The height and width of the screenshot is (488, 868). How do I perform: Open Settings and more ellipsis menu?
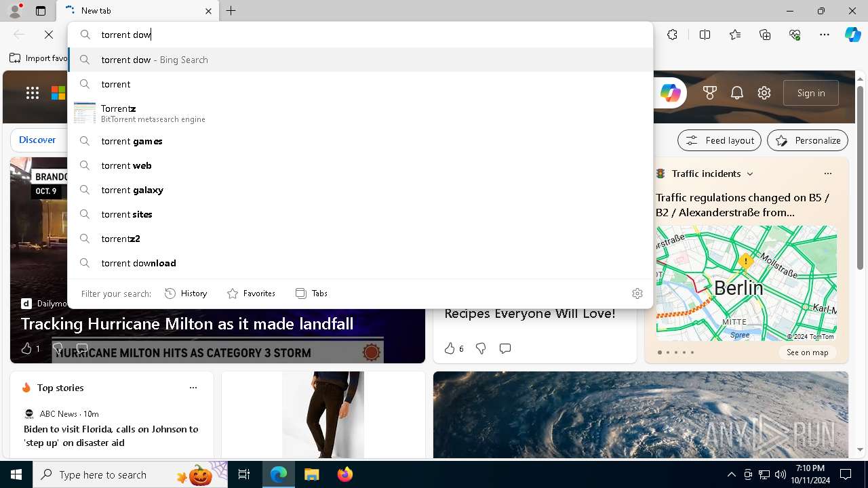pos(825,35)
